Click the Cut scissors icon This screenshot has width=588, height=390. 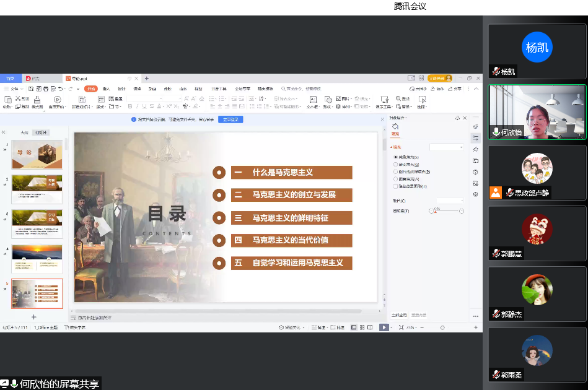pos(17,98)
